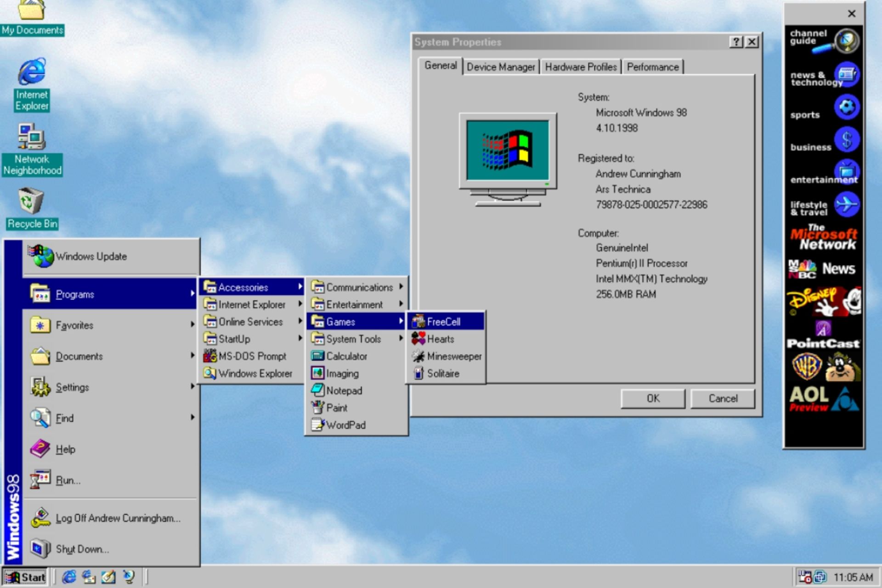Click the Windows monitor logo in System Properties
Viewport: 882px width, 588px height.
tap(508, 160)
